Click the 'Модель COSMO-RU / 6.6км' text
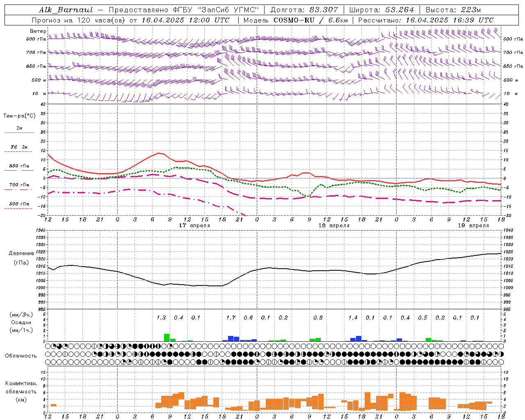Screen dimensions: 525x420 (295, 20)
